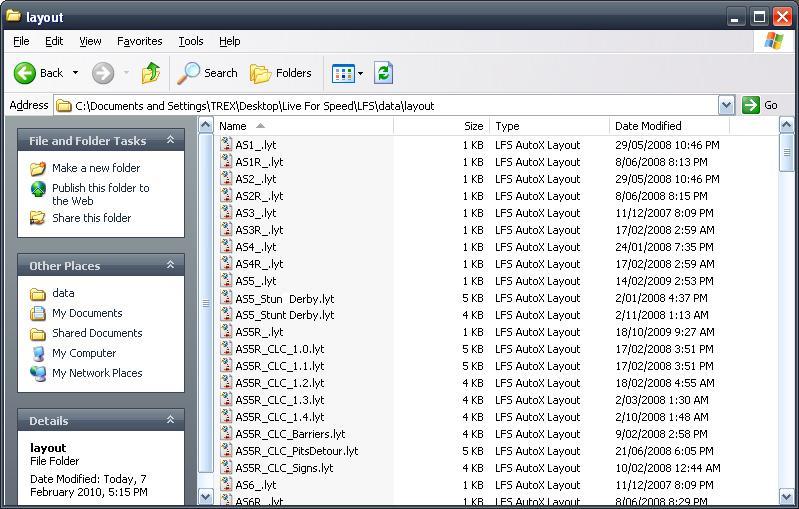Viewport: 799px width, 509px height.
Task: Open My Network Places link
Action: (x=97, y=373)
